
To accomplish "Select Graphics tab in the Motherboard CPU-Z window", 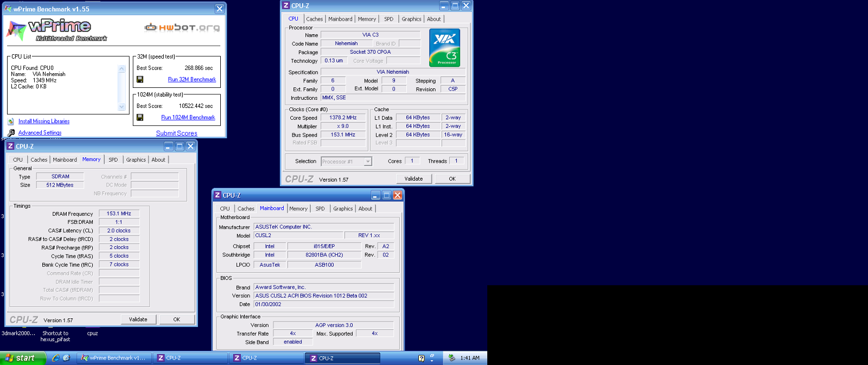I will (x=343, y=209).
